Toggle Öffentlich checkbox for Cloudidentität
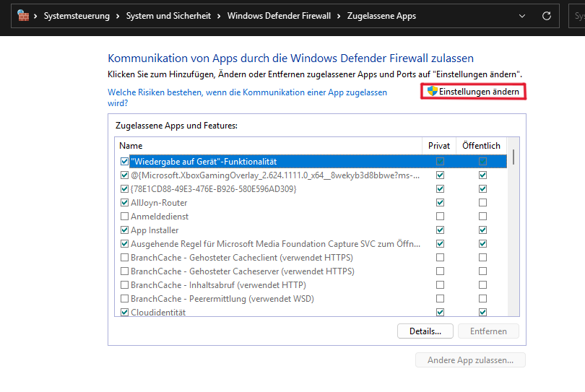Image resolution: width=585 pixels, height=392 pixels. click(x=482, y=312)
